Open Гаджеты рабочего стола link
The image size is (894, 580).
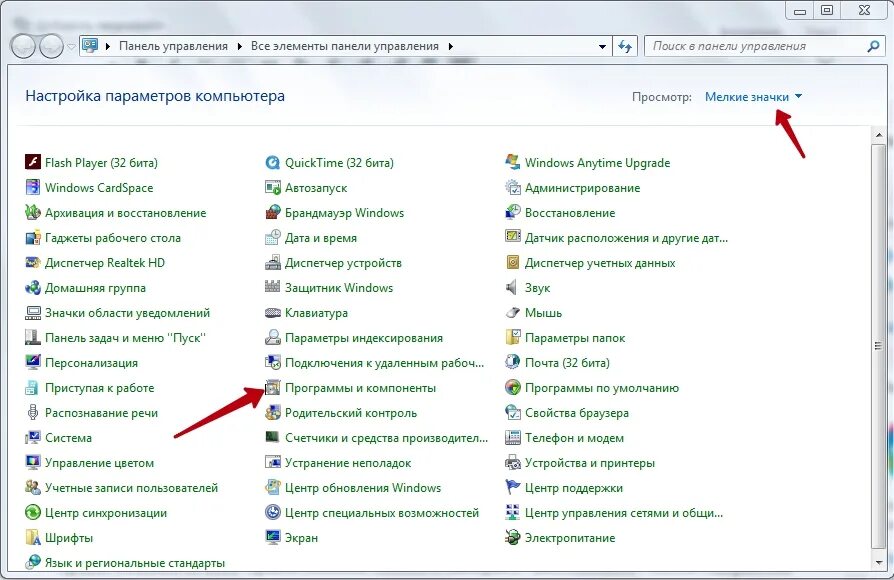(113, 238)
